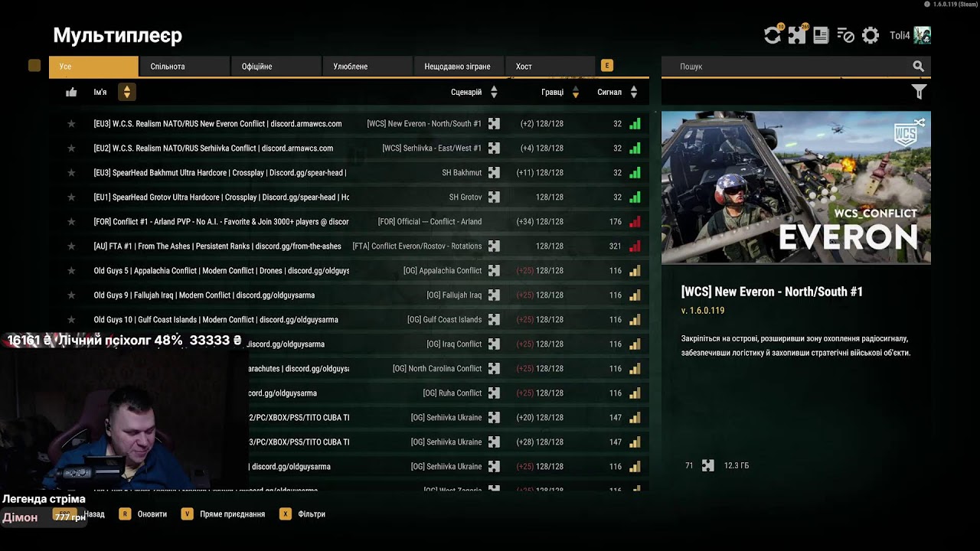Click the WCS Conflict Everon preview image
The image size is (980, 551).
click(796, 187)
